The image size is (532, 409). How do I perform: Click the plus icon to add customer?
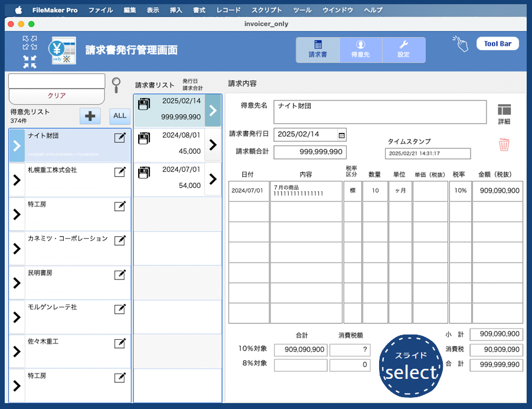[x=90, y=116]
